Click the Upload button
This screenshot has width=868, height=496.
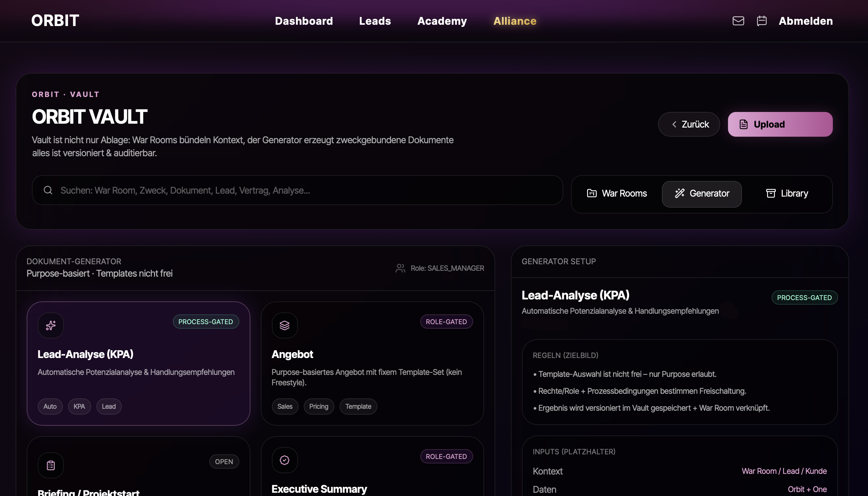[x=780, y=124]
